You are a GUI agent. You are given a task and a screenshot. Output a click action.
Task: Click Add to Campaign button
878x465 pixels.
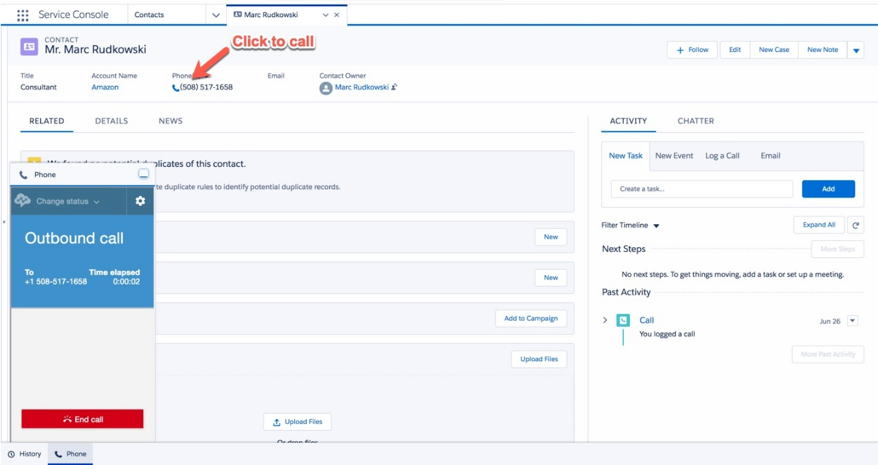pos(531,318)
